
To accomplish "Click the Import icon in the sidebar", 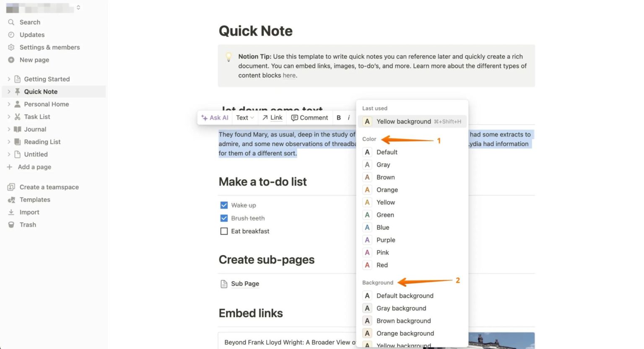I will click(11, 212).
